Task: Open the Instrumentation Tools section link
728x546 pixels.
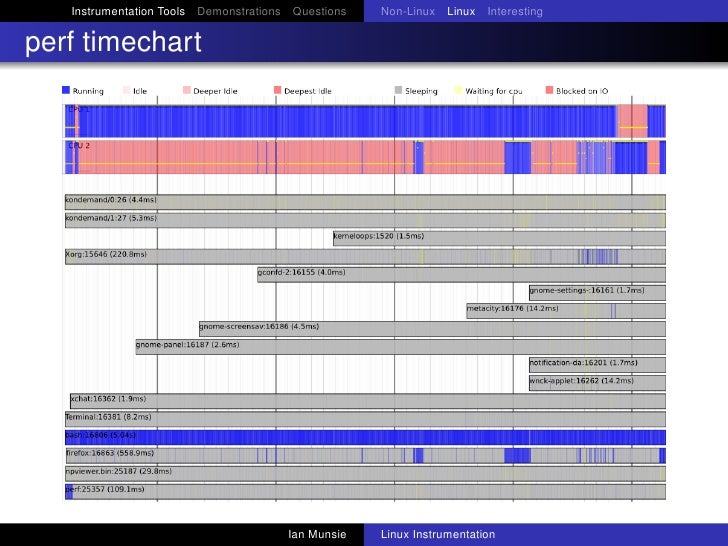Action: [128, 12]
